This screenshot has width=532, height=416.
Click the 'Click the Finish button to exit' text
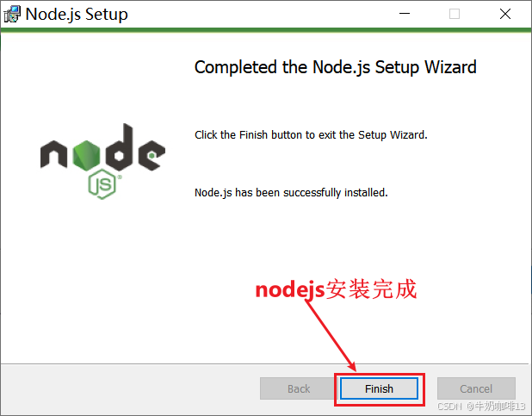click(311, 135)
